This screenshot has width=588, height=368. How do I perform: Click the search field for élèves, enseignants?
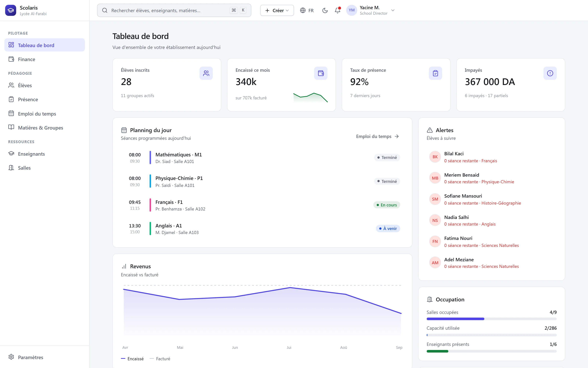point(174,10)
